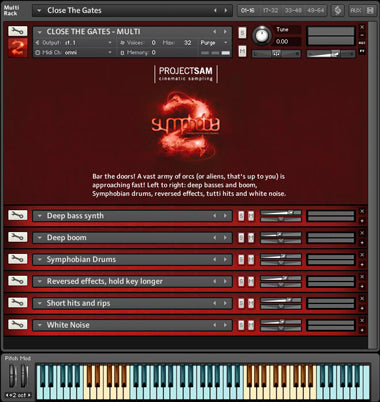Adjust the main volume slider on CLOSE THE GATES

point(331,54)
